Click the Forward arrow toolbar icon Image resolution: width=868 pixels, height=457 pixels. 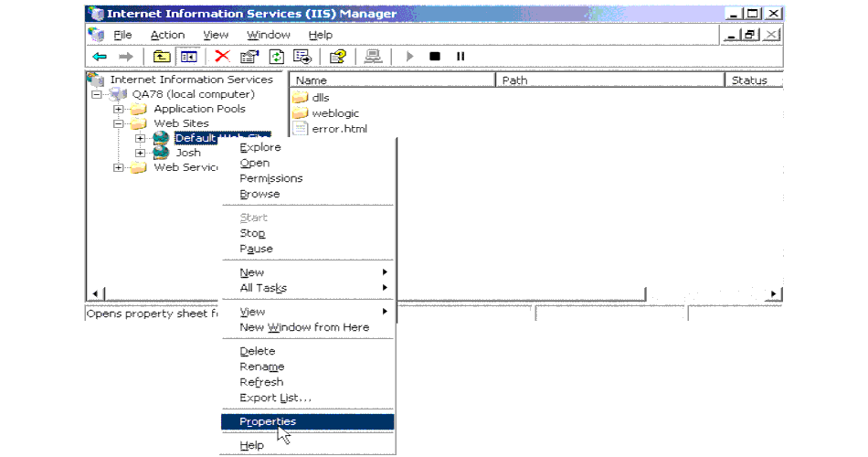click(126, 57)
